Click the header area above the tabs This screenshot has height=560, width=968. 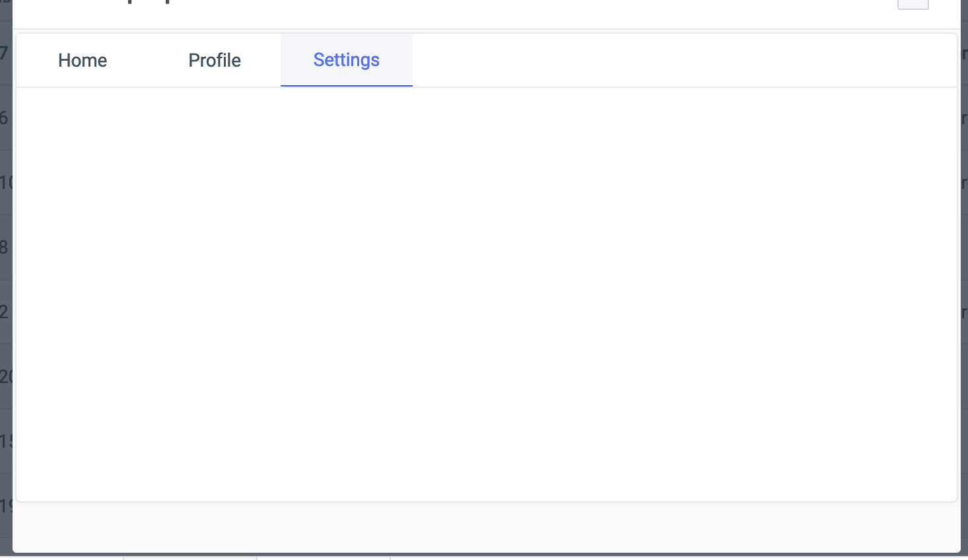point(489,13)
